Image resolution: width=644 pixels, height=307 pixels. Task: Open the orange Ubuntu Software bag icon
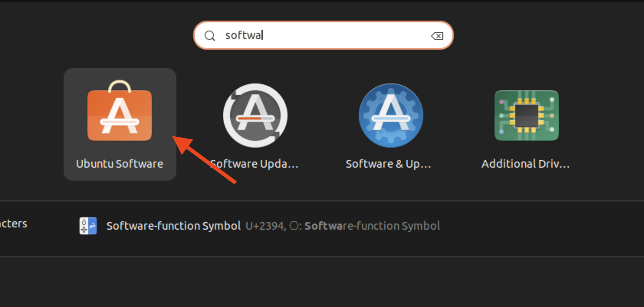[x=120, y=111]
